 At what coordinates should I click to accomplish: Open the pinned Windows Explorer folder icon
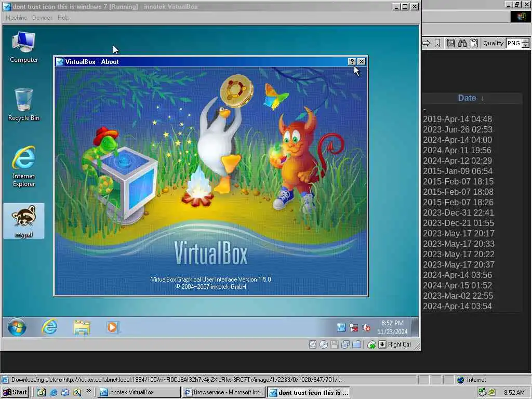tap(82, 327)
